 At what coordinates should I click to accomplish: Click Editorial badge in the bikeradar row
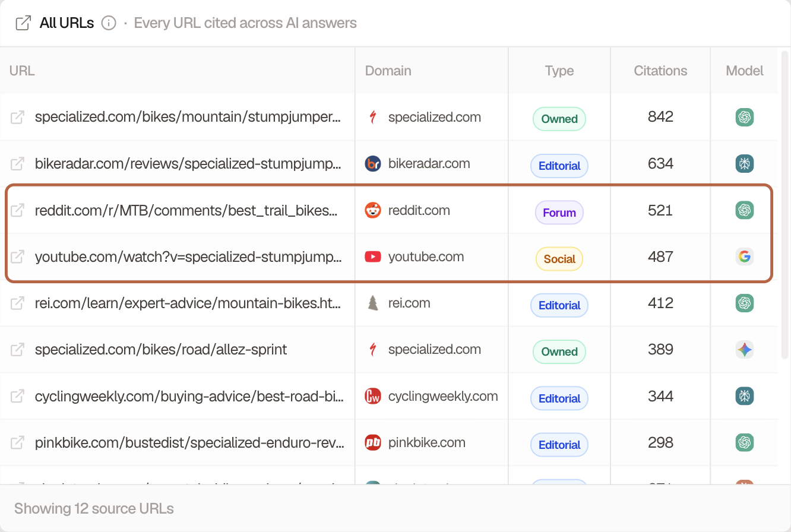click(559, 166)
